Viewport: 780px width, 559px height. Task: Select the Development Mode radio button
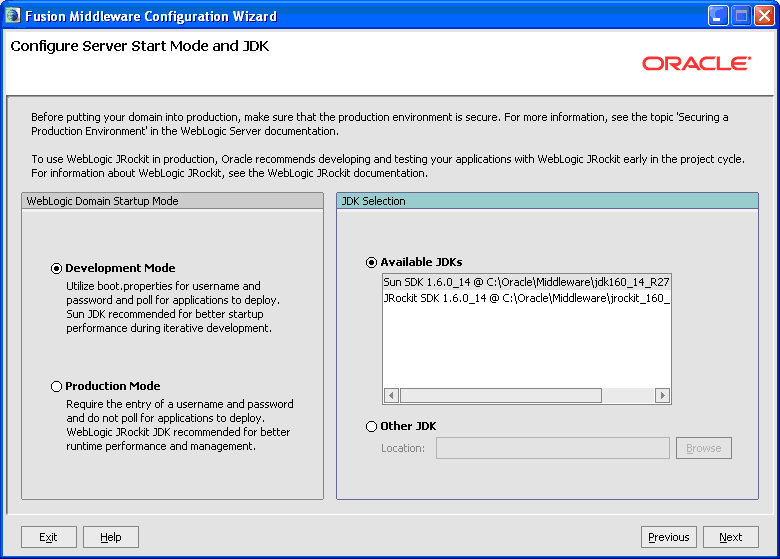tap(56, 269)
